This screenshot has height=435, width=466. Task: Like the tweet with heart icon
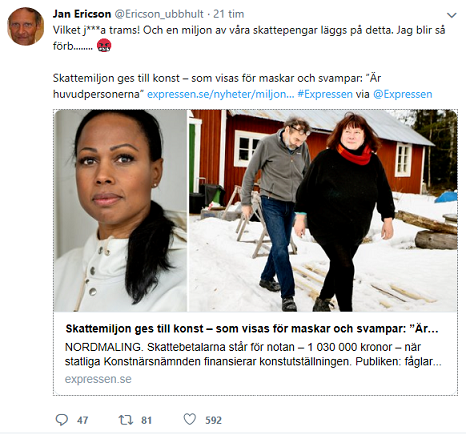pyautogui.click(x=190, y=419)
